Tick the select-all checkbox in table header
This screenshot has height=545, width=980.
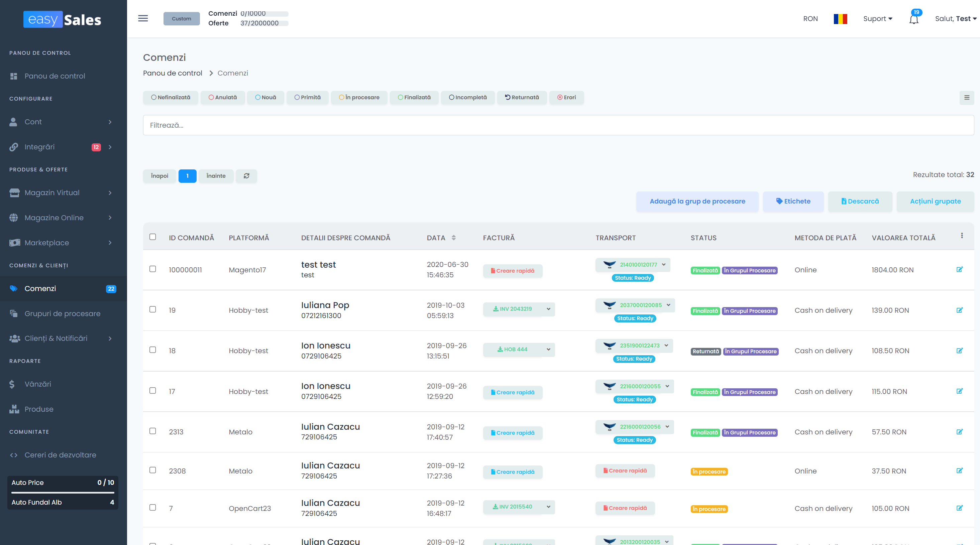coord(152,237)
